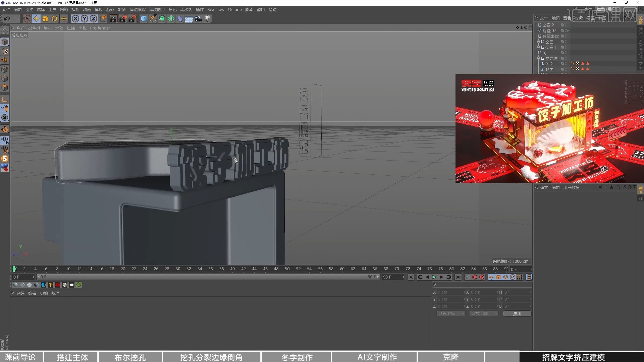This screenshot has width=644, height=362.
Task: Toggle visibility dots for 冬.2 object
Action: coord(566,64)
